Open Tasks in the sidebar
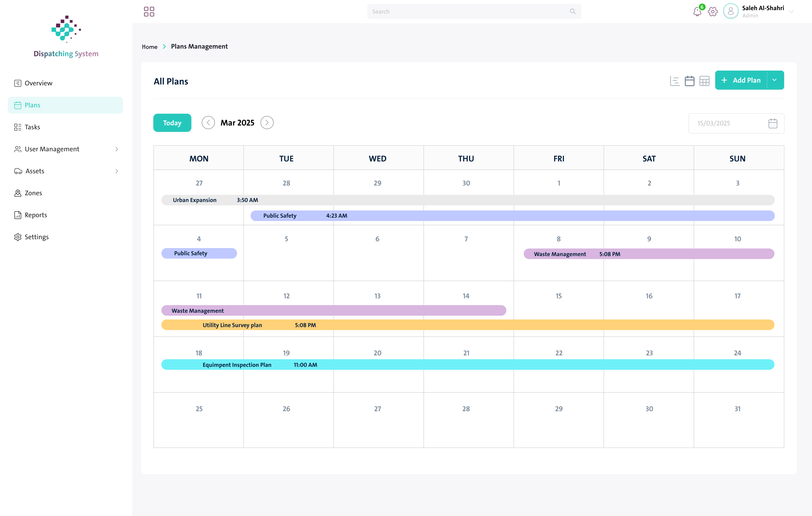This screenshot has height=516, width=812. coord(65,127)
